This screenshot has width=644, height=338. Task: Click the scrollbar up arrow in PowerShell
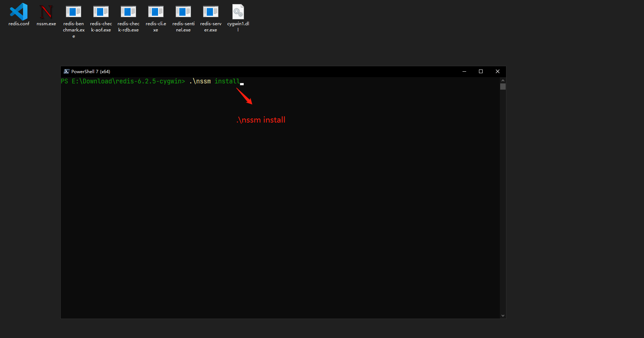tap(503, 80)
